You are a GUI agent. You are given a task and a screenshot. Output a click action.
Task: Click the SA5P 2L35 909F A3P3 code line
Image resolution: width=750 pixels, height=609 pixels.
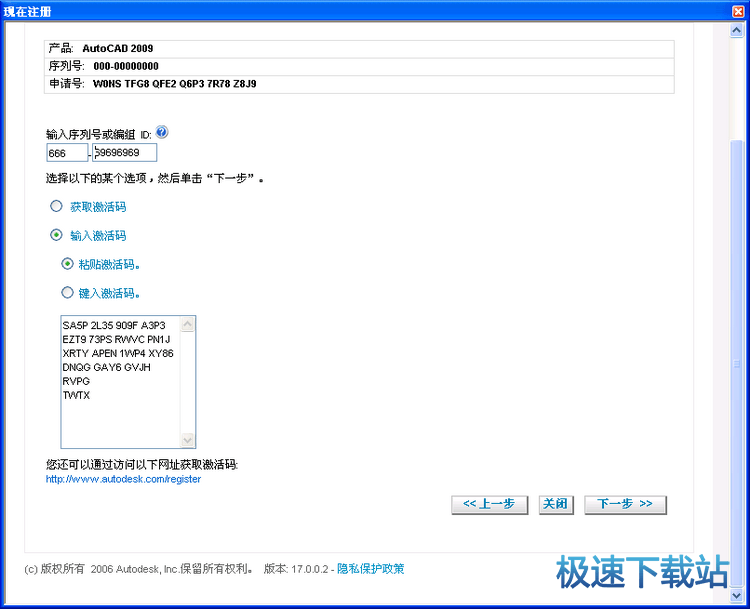pyautogui.click(x=114, y=325)
